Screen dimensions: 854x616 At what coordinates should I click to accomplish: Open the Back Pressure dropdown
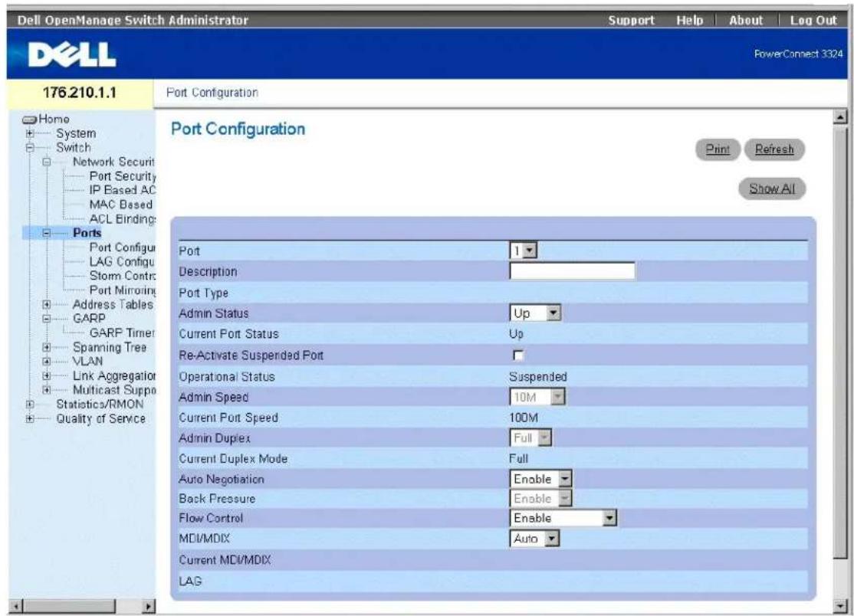[x=540, y=499]
